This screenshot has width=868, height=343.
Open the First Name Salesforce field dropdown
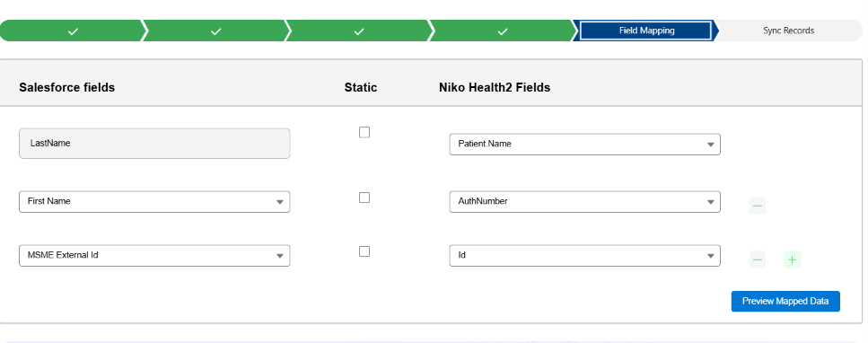(x=154, y=202)
